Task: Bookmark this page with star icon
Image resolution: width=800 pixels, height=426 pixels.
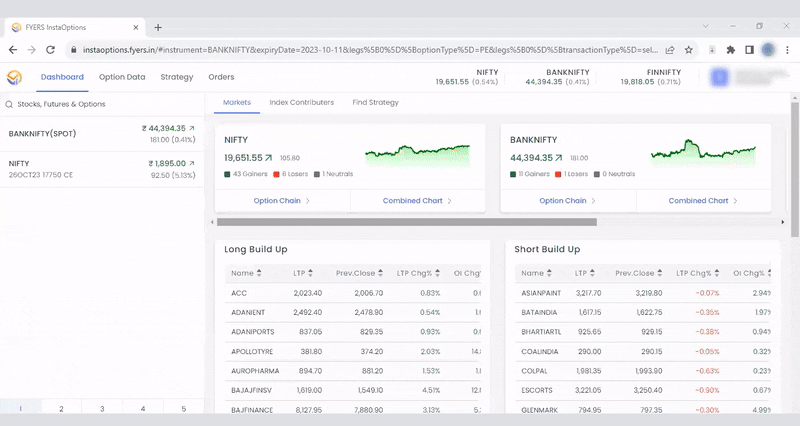Action: click(x=689, y=49)
